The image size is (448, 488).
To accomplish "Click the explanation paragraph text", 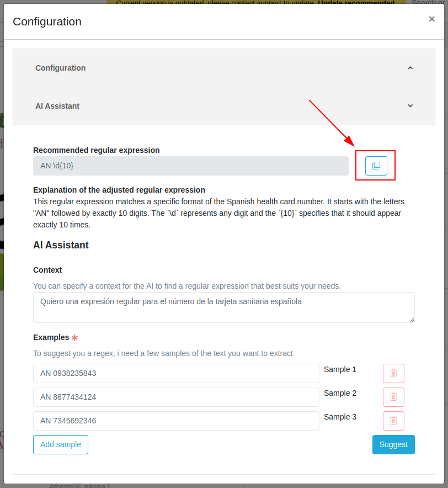I will click(218, 213).
